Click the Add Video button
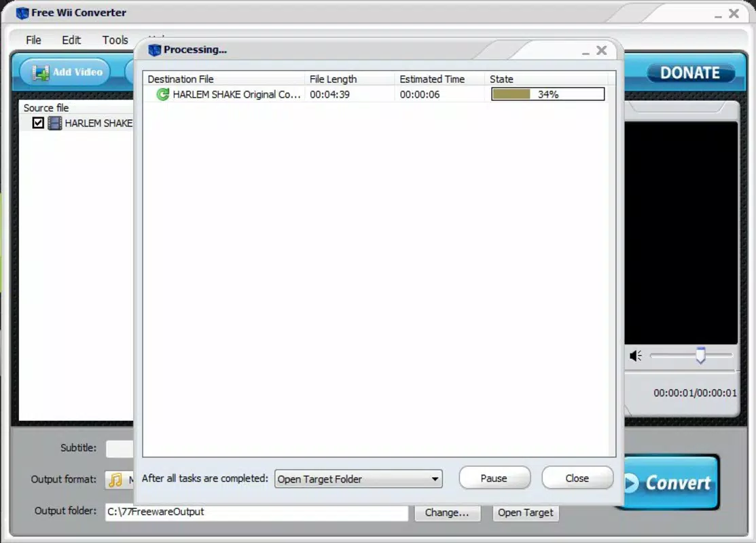756x543 pixels. coord(65,72)
